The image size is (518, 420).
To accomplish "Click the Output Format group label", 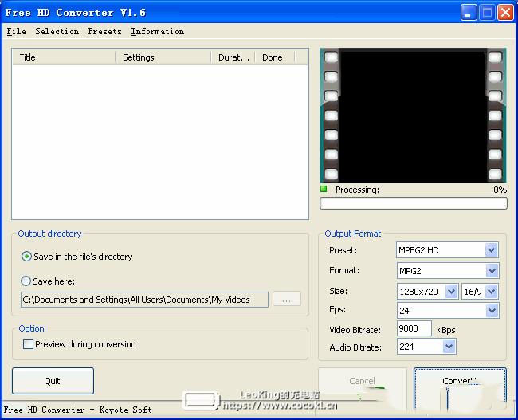I will point(352,234).
